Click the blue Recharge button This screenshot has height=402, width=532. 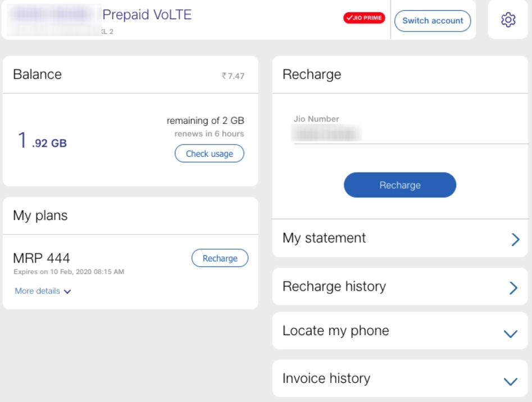399,185
